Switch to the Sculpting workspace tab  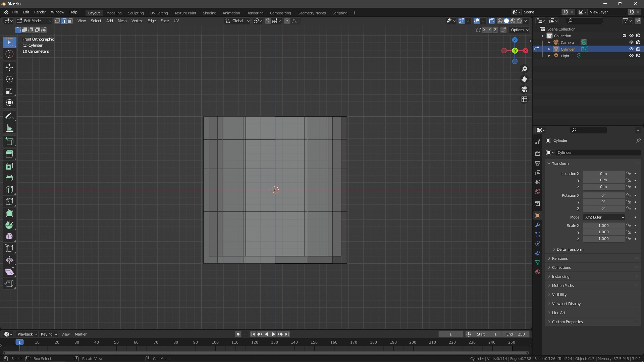(136, 13)
